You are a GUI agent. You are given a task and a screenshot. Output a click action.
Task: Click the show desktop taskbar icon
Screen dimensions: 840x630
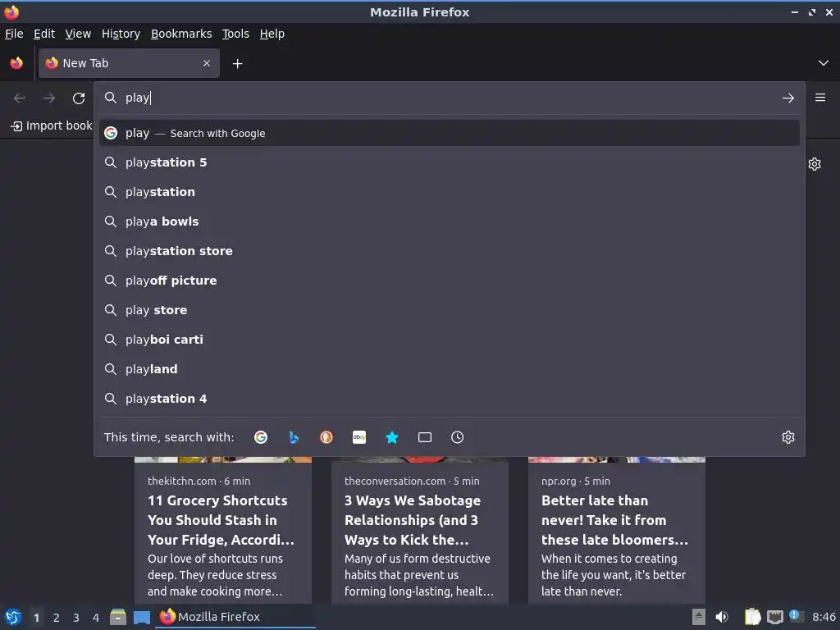141,617
